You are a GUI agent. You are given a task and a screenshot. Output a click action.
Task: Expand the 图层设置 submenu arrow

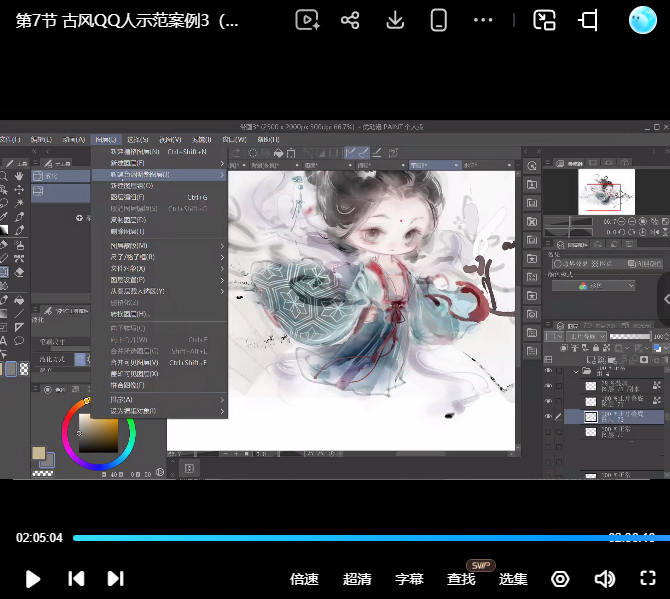(222, 280)
